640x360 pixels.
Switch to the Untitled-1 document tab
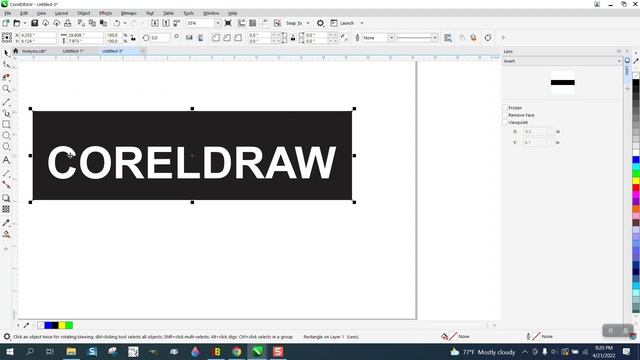point(73,51)
